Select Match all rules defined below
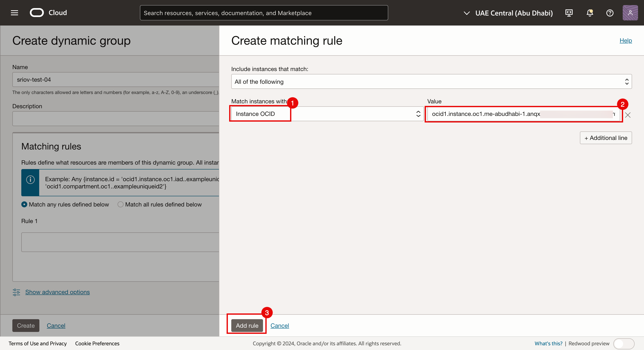 [x=121, y=205]
